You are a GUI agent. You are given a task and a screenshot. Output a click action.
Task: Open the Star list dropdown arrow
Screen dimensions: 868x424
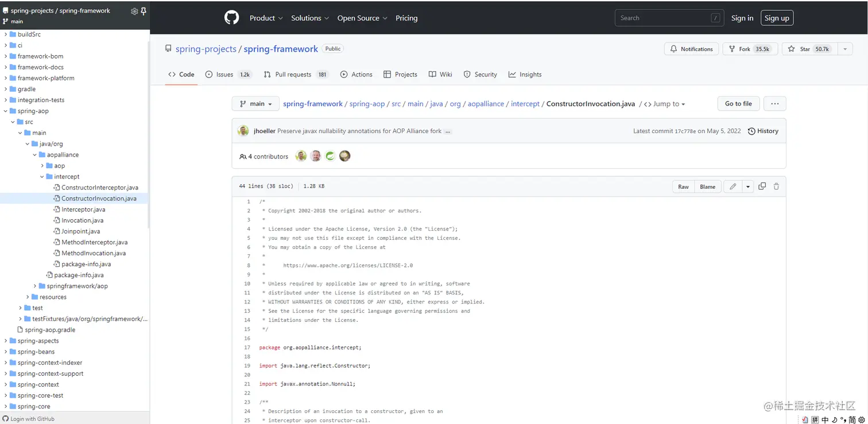845,49
